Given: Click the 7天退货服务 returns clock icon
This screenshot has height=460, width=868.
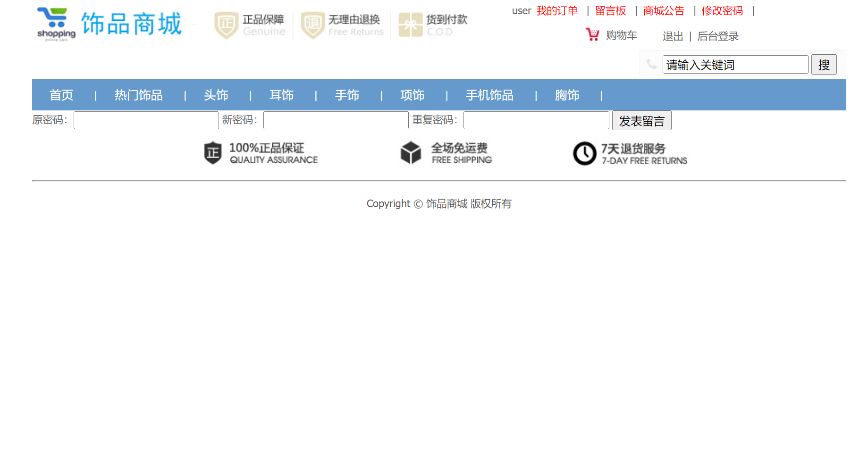Looking at the screenshot, I should [x=584, y=153].
